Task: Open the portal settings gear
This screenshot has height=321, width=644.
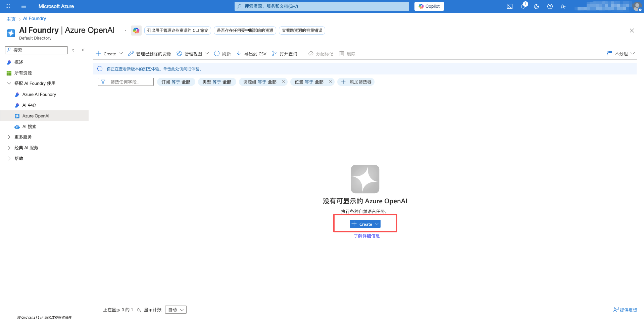Action: click(536, 6)
